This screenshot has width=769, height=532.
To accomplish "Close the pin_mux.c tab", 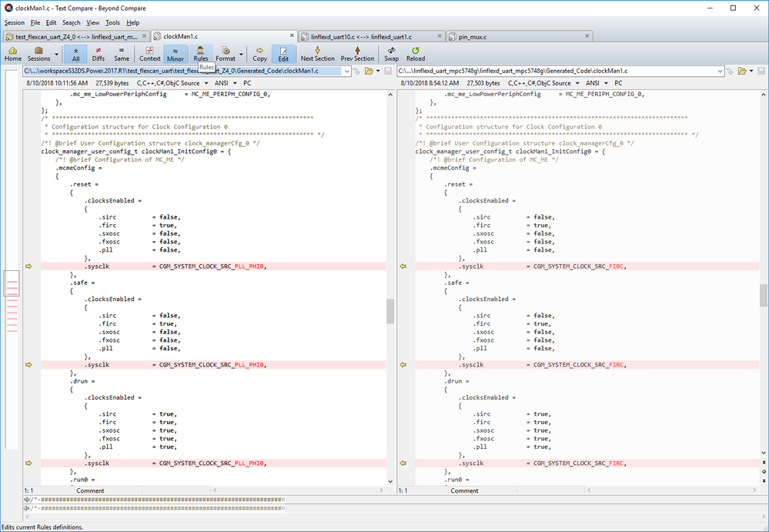I will pyautogui.click(x=587, y=35).
